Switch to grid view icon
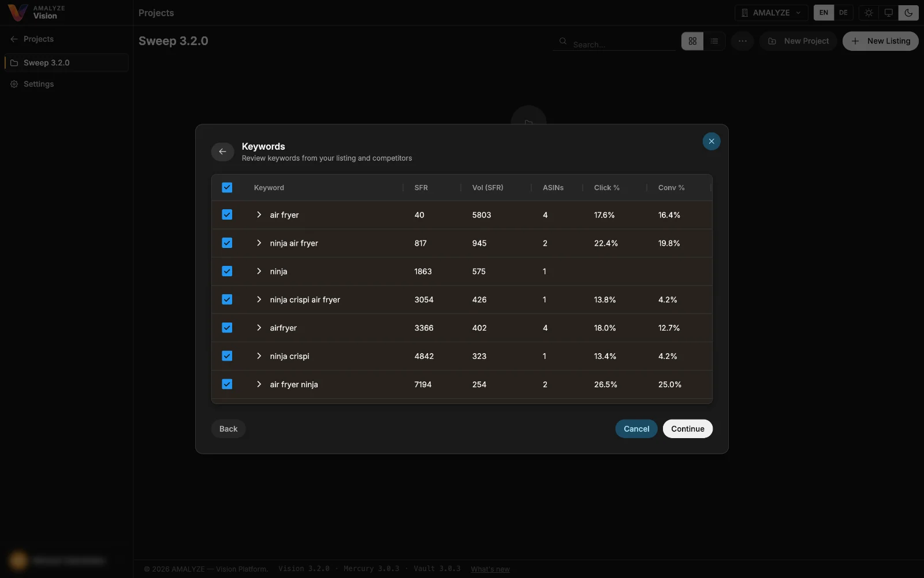This screenshot has height=578, width=924. (692, 41)
